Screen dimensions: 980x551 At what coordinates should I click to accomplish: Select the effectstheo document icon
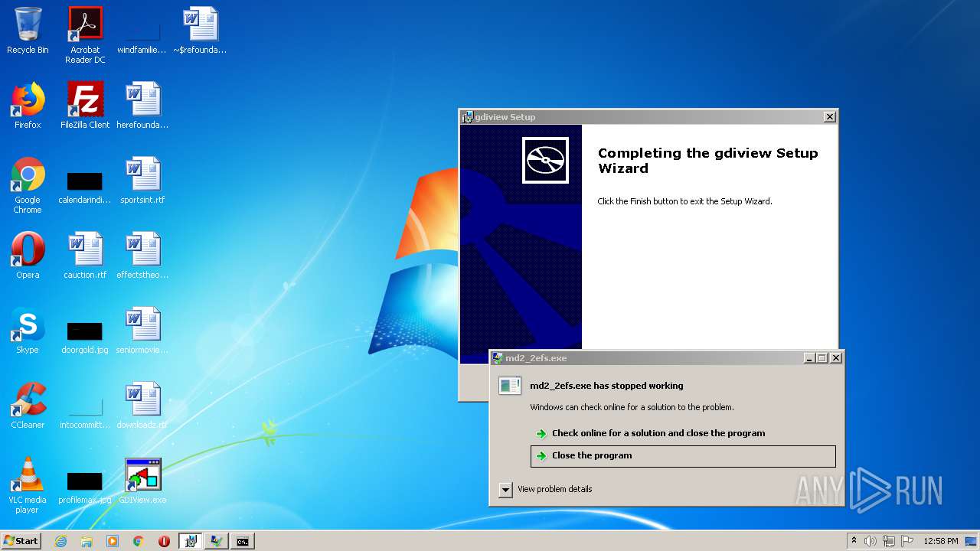[x=142, y=256]
